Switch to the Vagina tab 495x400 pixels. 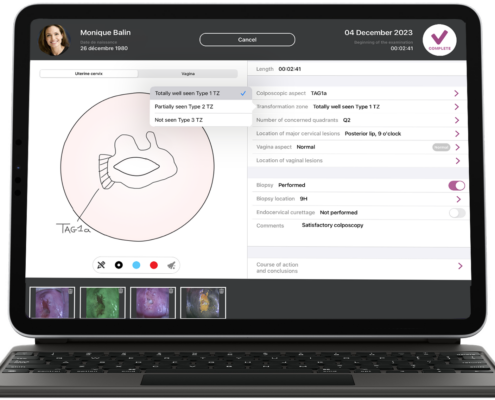click(x=188, y=74)
